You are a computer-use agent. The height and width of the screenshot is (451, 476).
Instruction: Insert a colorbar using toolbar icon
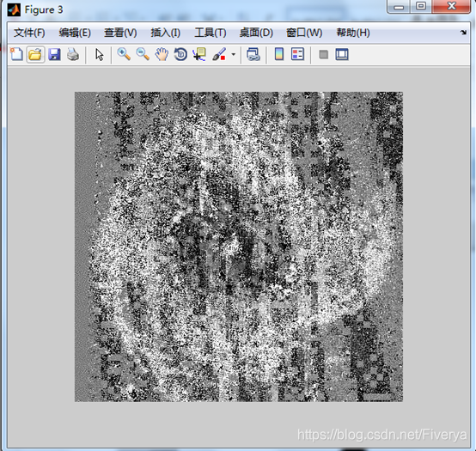pos(279,55)
